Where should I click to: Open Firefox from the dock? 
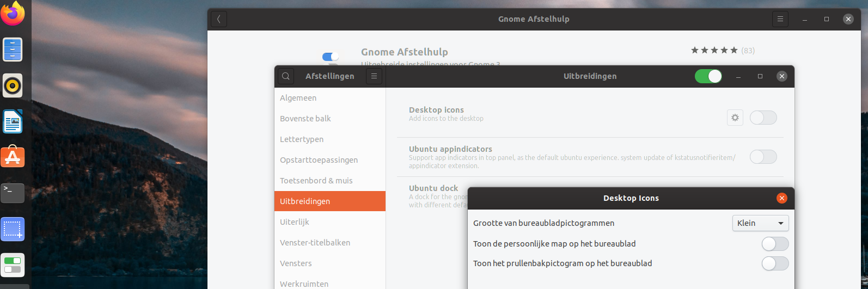click(x=13, y=14)
